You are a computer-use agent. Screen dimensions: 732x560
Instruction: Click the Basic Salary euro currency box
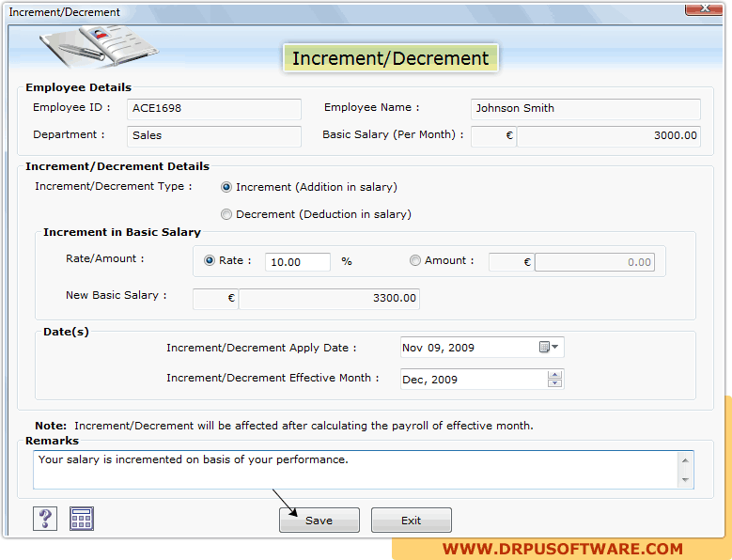click(493, 136)
